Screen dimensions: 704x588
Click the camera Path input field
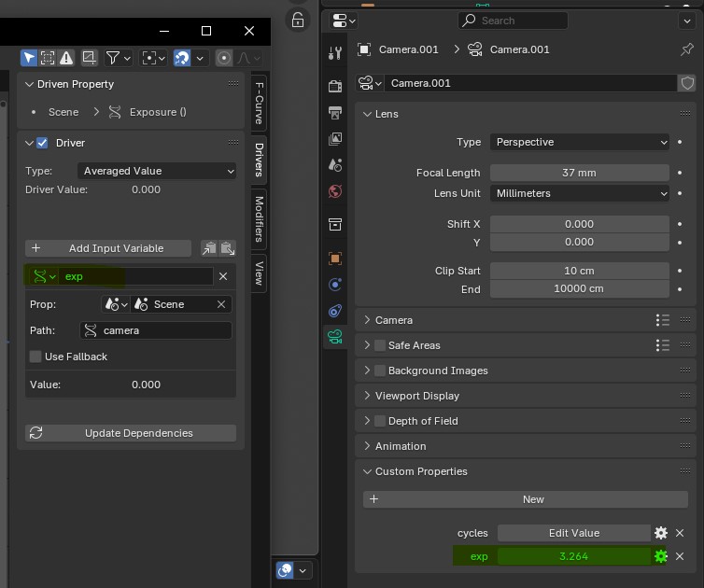tap(156, 330)
